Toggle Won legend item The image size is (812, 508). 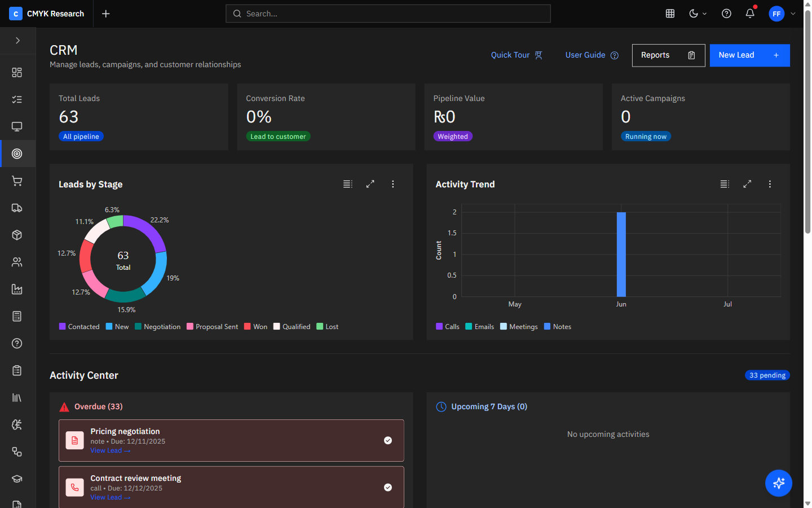[256, 327]
